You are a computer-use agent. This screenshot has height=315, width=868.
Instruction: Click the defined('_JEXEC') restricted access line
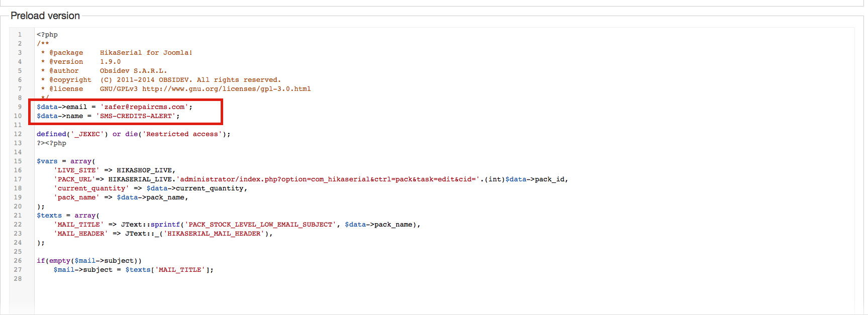(134, 134)
